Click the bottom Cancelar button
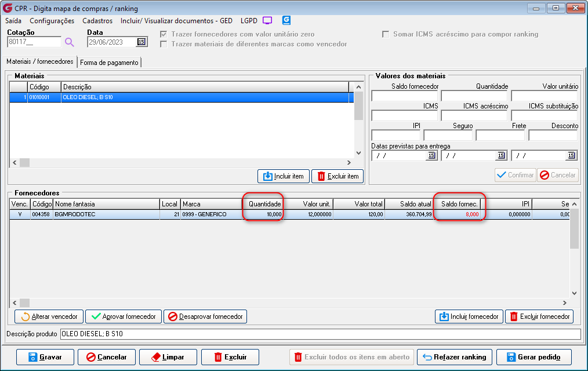 point(107,357)
